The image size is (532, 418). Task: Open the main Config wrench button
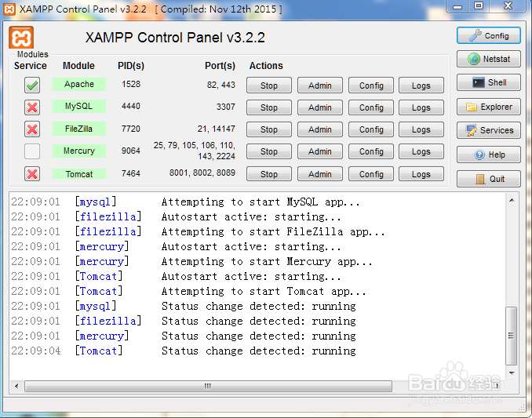pos(489,35)
